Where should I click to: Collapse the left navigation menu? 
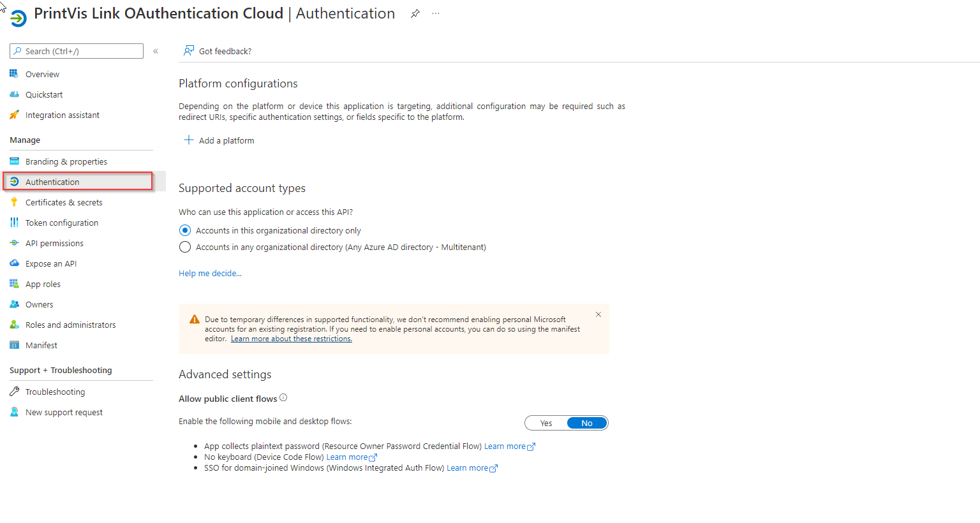click(156, 51)
